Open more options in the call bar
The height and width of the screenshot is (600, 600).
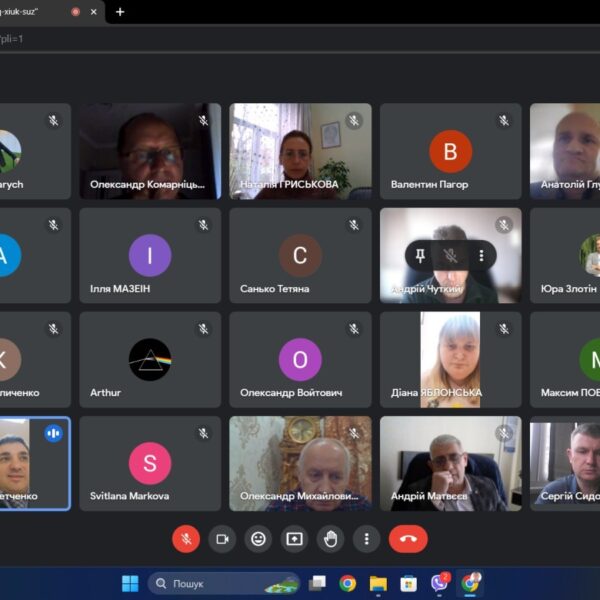(366, 539)
